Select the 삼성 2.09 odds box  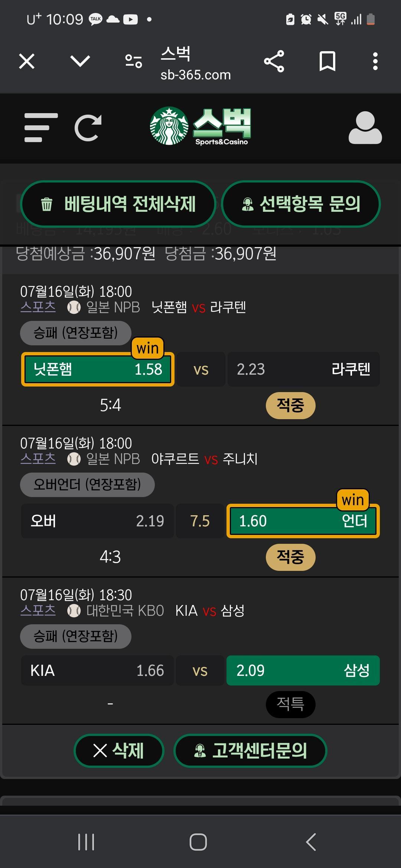[x=303, y=671]
